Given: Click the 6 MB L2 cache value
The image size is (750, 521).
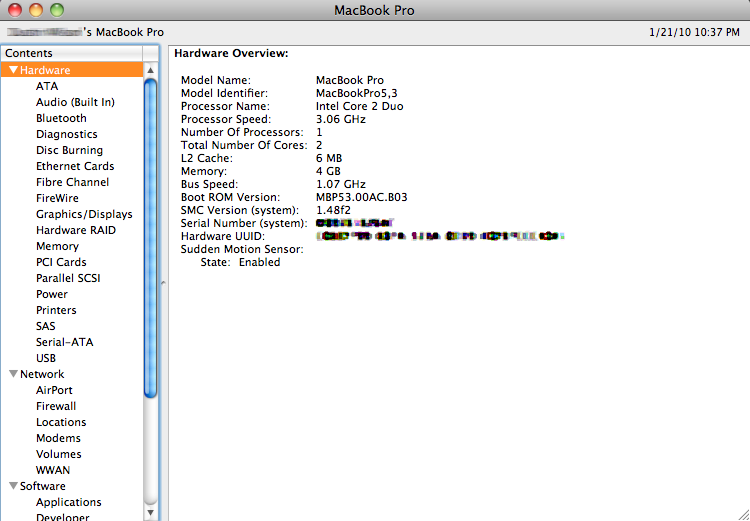Looking at the screenshot, I should coord(329,158).
